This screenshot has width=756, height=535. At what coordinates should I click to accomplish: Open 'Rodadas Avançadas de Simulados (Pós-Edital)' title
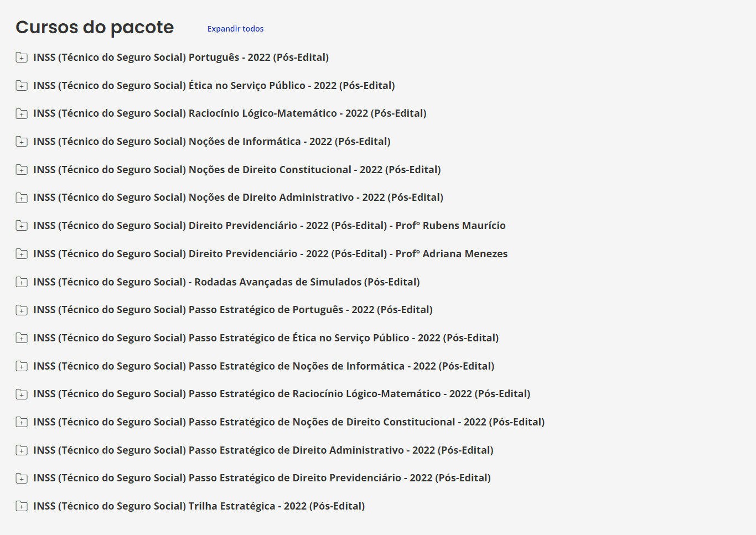tap(226, 282)
